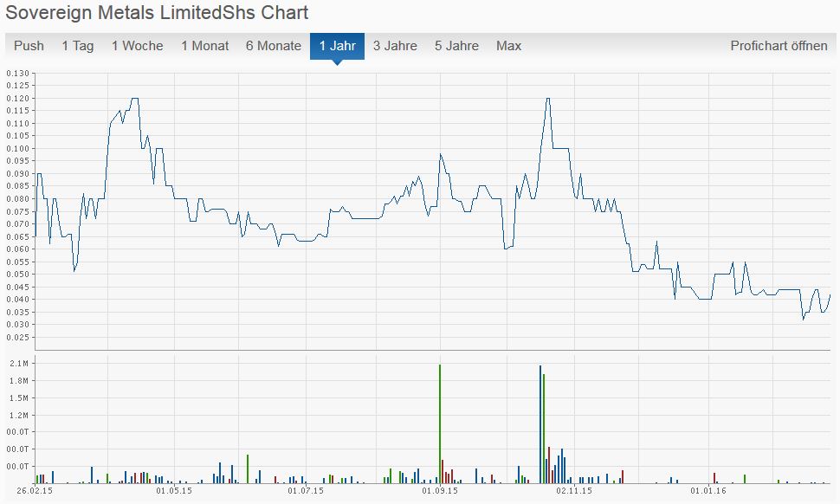Click the 01.01.16 date label
840x504 pixels.
coord(708,491)
